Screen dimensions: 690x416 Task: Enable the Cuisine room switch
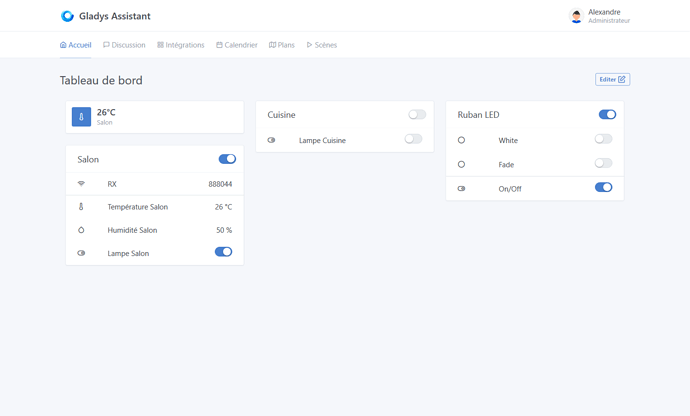pyautogui.click(x=417, y=114)
